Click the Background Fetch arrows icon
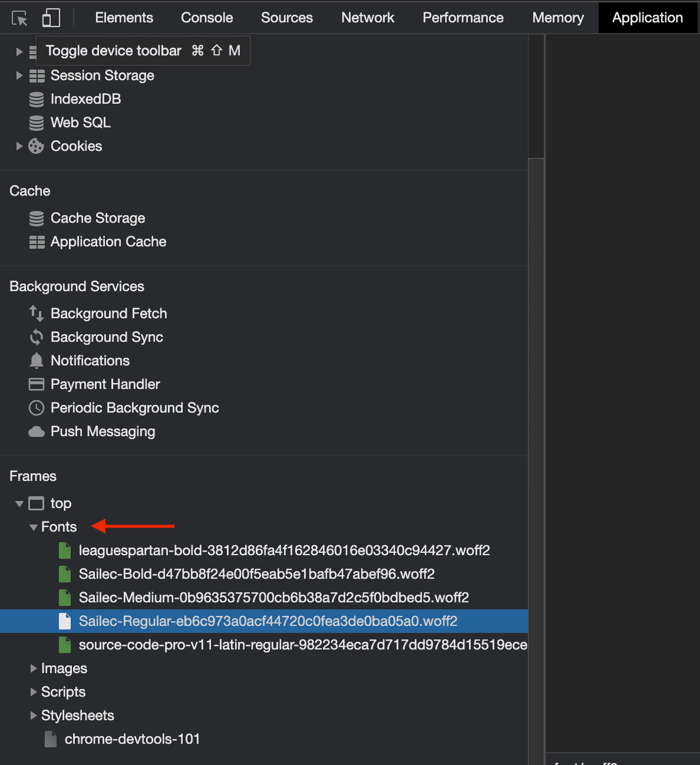The width and height of the screenshot is (700, 765). pos(37,314)
